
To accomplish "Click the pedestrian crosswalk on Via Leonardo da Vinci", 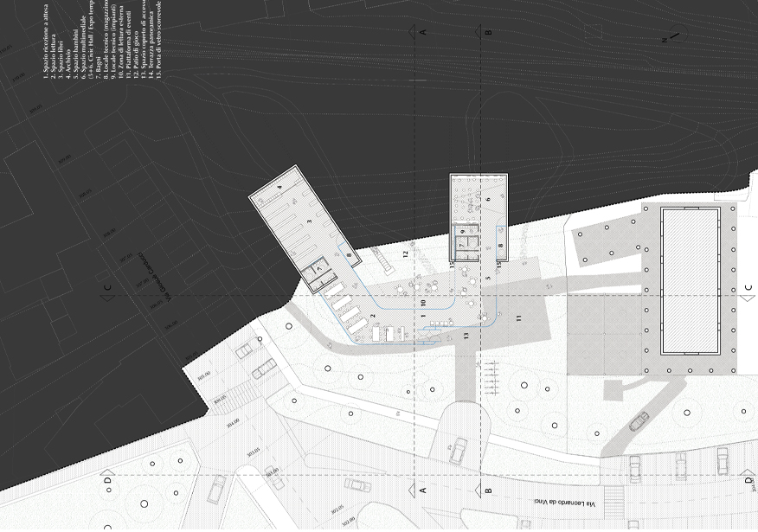I will pos(613,498).
